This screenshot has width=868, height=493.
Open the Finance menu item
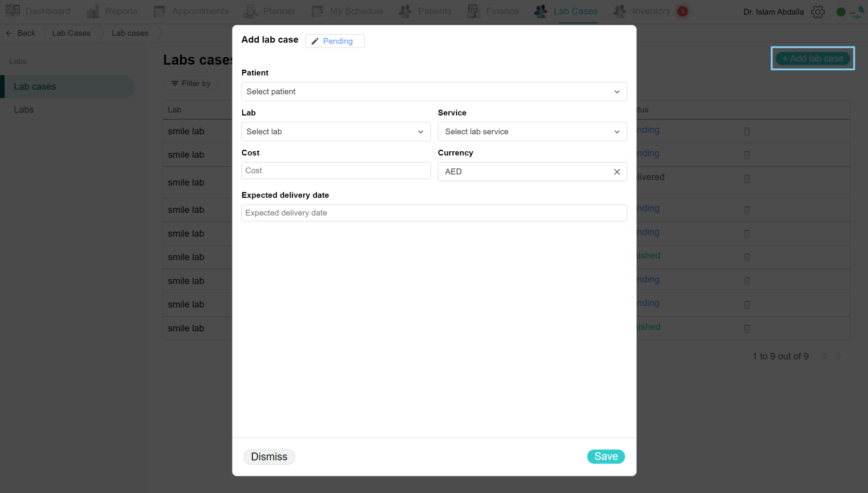[x=493, y=11]
